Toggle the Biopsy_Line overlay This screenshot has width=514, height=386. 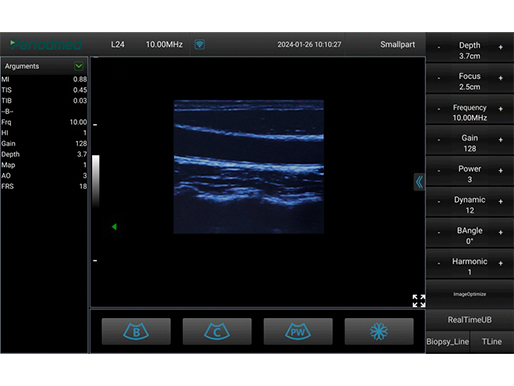tap(448, 342)
